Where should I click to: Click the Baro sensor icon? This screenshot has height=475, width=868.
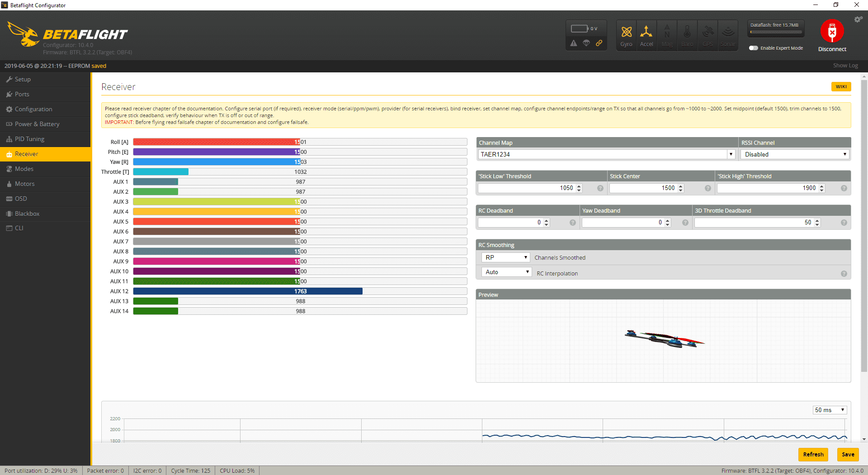pos(687,35)
